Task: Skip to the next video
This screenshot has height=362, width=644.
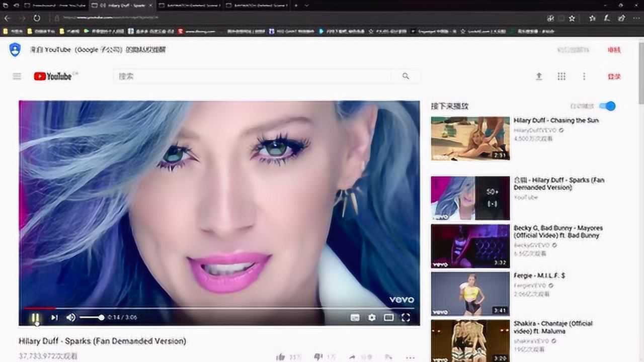Action: 54,317
